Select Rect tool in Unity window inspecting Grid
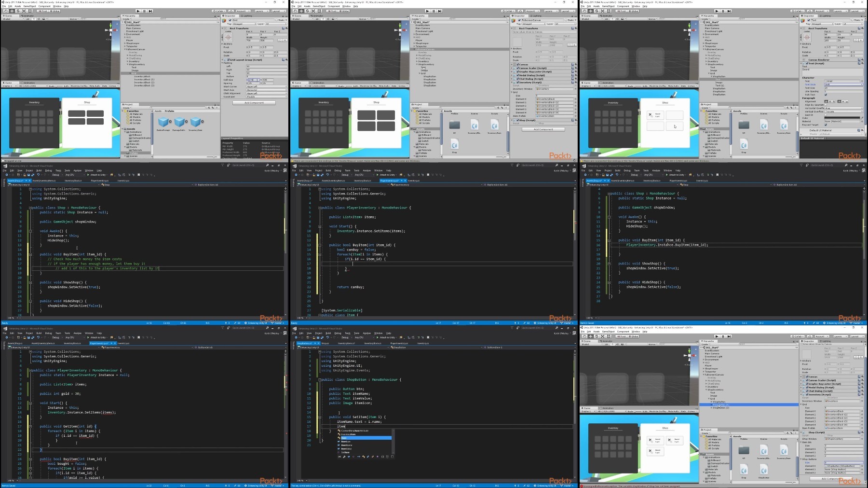Image resolution: width=868 pixels, height=488 pixels. [30, 11]
